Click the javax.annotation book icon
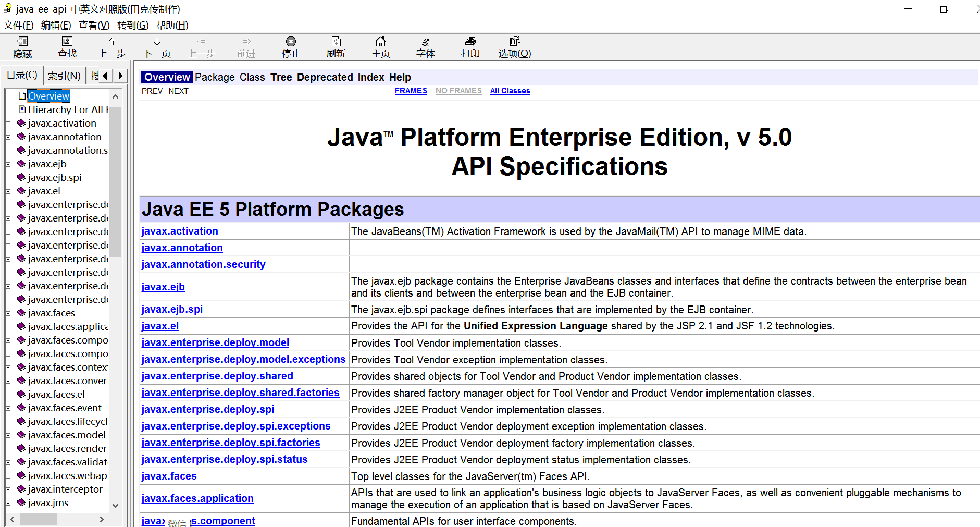This screenshot has height=527, width=980. pyautogui.click(x=21, y=137)
